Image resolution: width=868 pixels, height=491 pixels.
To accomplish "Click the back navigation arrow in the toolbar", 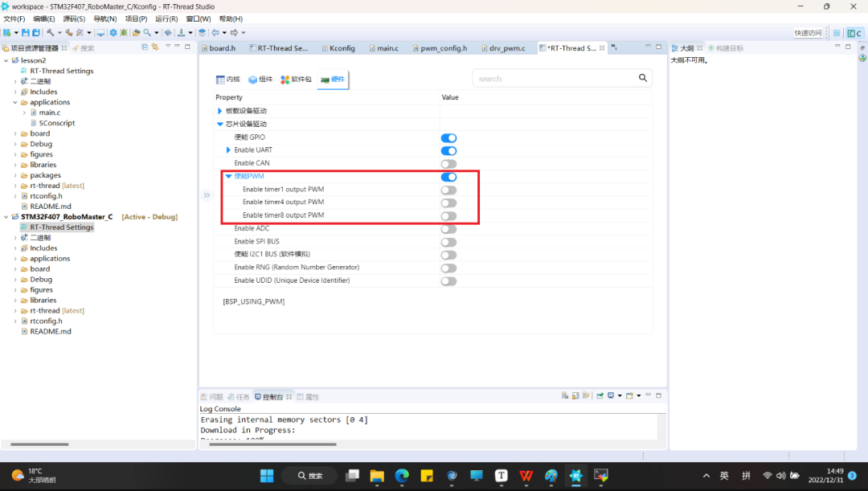I will pos(215,33).
